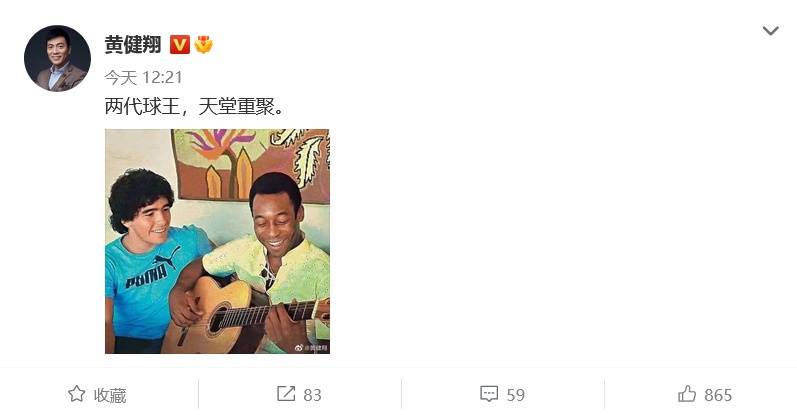Enlarge the attached guitar photo

click(x=217, y=241)
